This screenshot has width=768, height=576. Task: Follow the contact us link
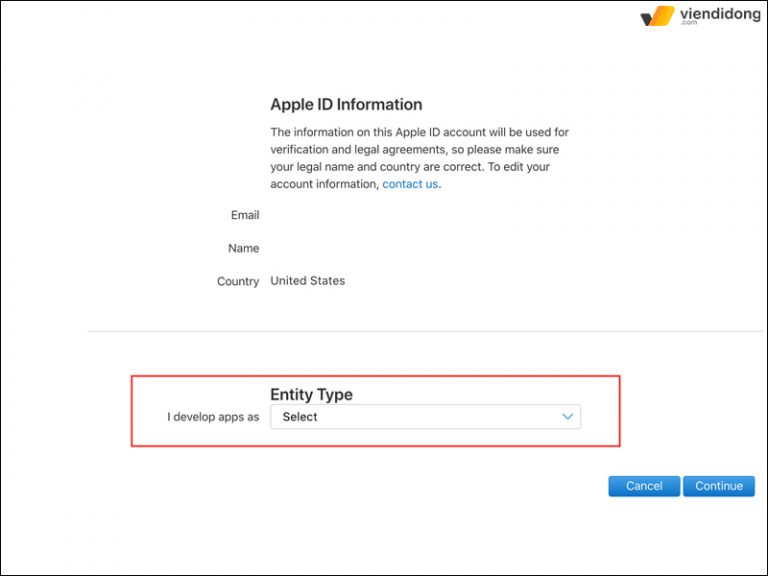click(x=410, y=184)
